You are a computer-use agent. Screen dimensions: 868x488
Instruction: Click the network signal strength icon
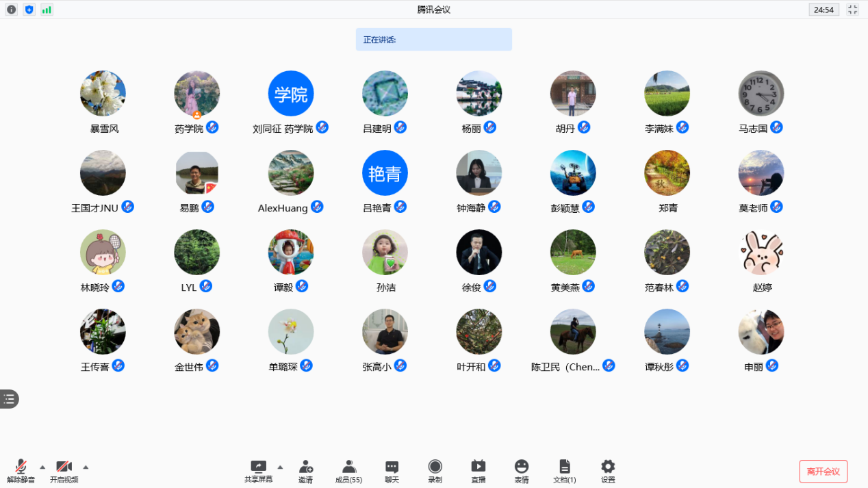click(x=47, y=10)
